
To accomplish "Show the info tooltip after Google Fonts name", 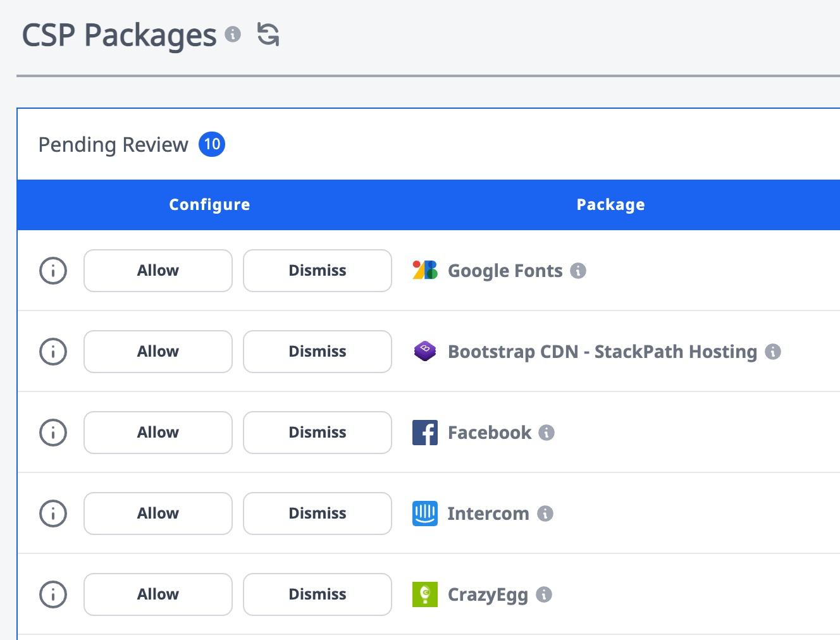I will pos(578,271).
